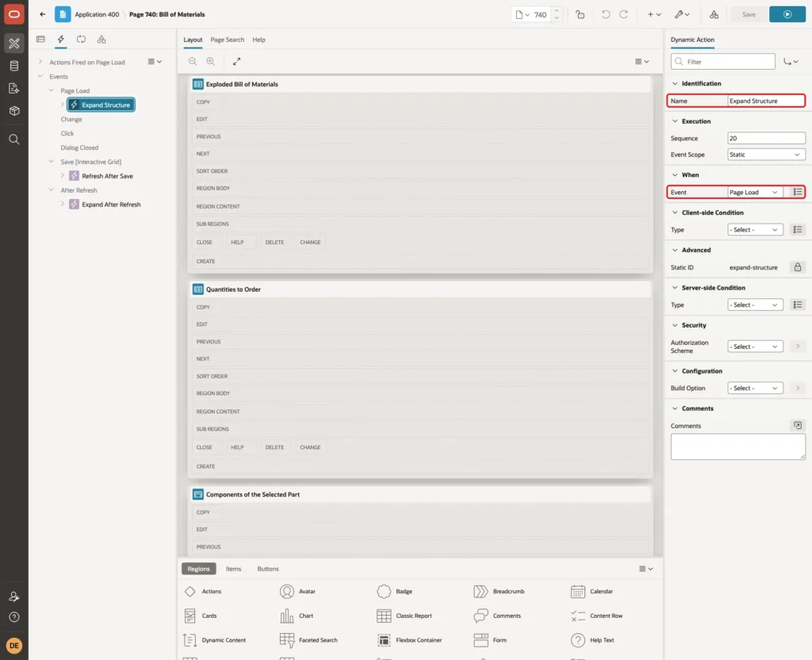This screenshot has height=660, width=812.
Task: Open Client-side Condition Type dropdown
Action: pyautogui.click(x=755, y=229)
